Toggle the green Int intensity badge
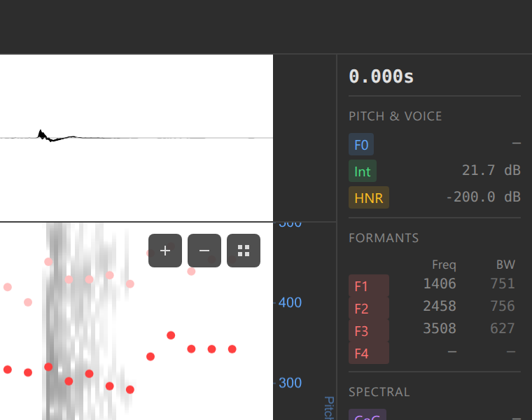Viewport: 532px width, 420px height. [363, 171]
